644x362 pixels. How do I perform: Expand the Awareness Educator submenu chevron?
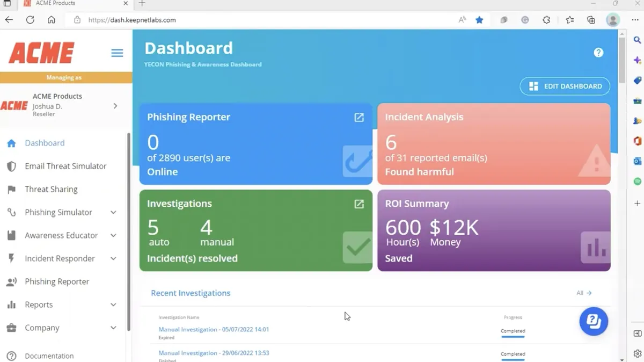pos(113,236)
